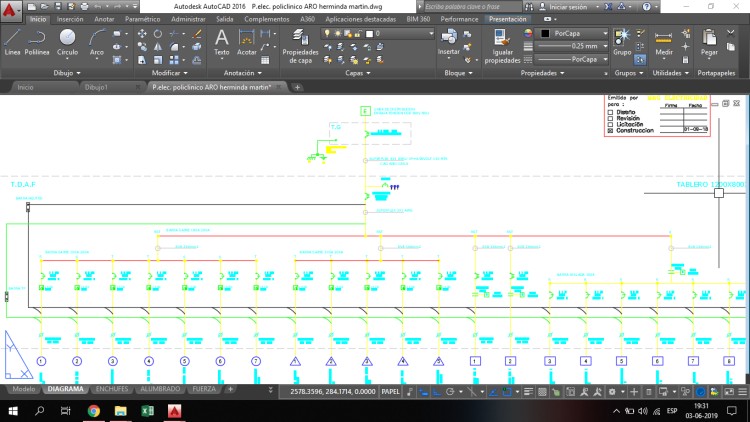Screen dimensions: 750x422
Task: Click Iniciar sesión sign-in button
Action: (x=568, y=7)
